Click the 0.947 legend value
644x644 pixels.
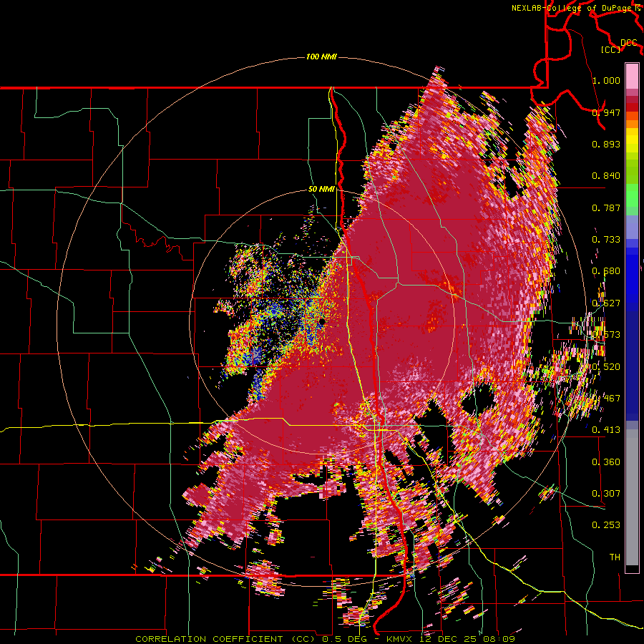(x=606, y=112)
